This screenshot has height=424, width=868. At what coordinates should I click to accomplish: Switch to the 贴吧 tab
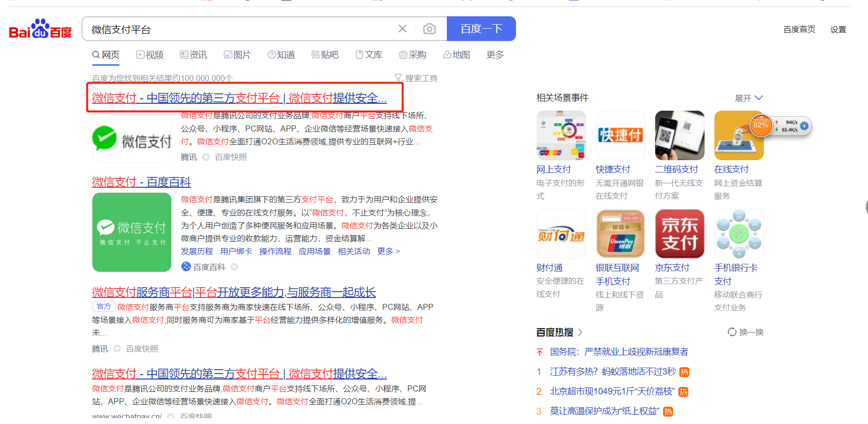[x=325, y=55]
